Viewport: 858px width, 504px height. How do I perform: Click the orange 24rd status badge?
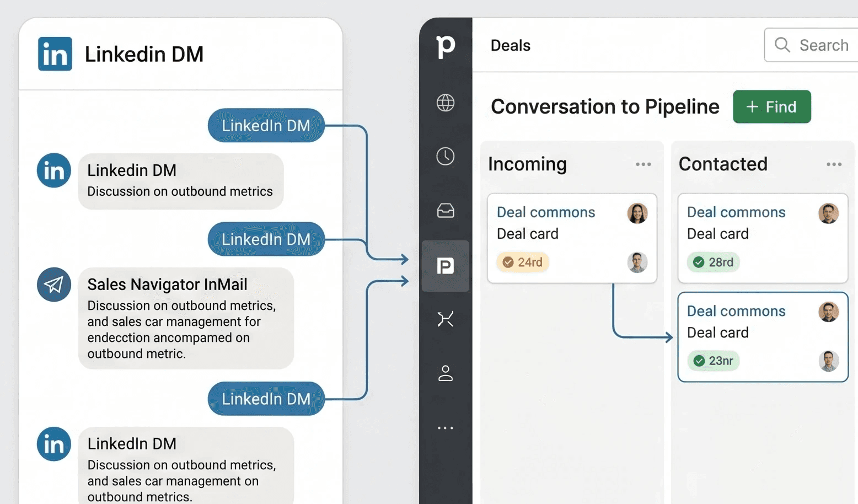pos(523,262)
